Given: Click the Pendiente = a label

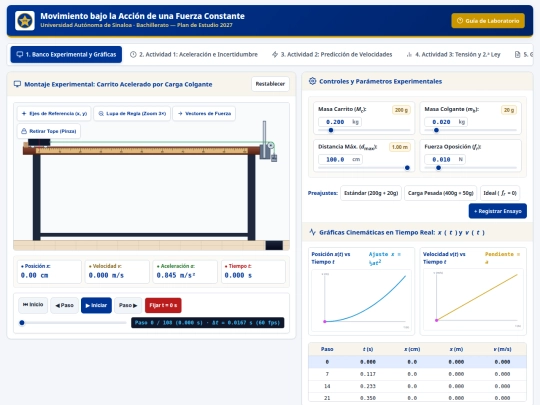Looking at the screenshot, I should [502, 258].
